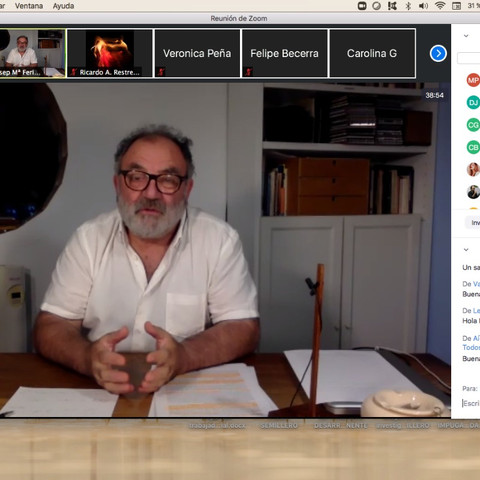
Task: Open the Zoom camera icon in menu bar
Action: 362,6
